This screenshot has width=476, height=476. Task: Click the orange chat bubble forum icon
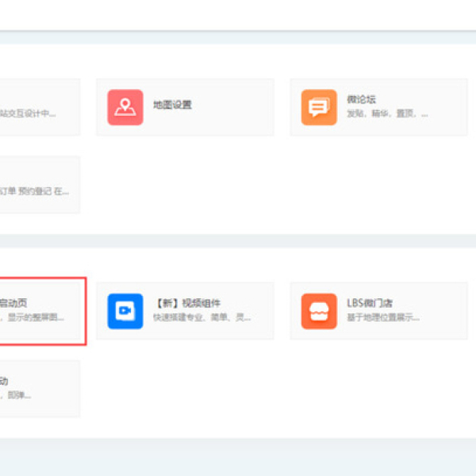click(319, 107)
